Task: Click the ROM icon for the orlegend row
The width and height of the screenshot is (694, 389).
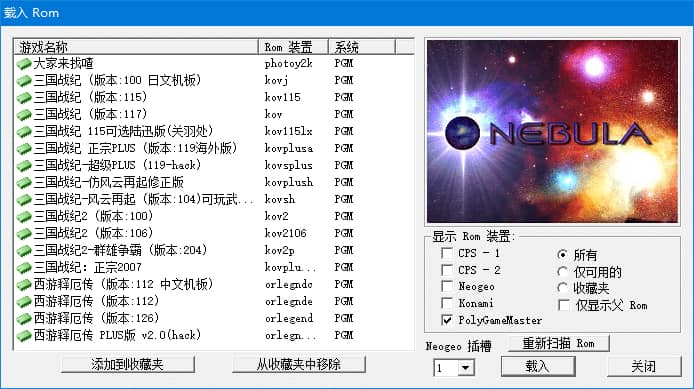Action: pos(24,319)
